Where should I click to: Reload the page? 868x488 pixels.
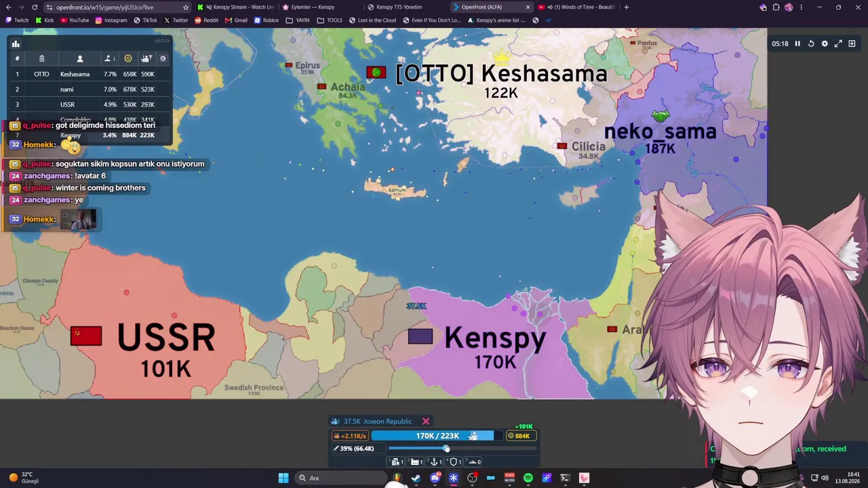tap(35, 7)
